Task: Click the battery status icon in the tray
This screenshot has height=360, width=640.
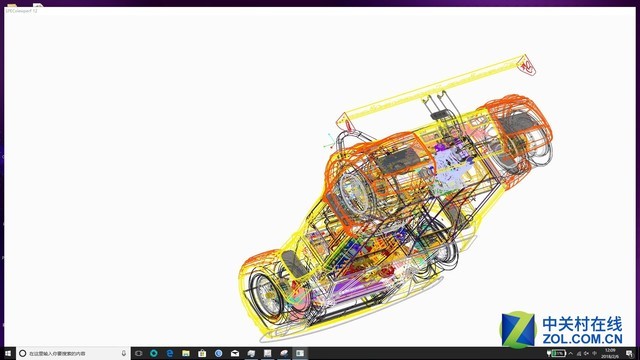Action: [x=557, y=353]
